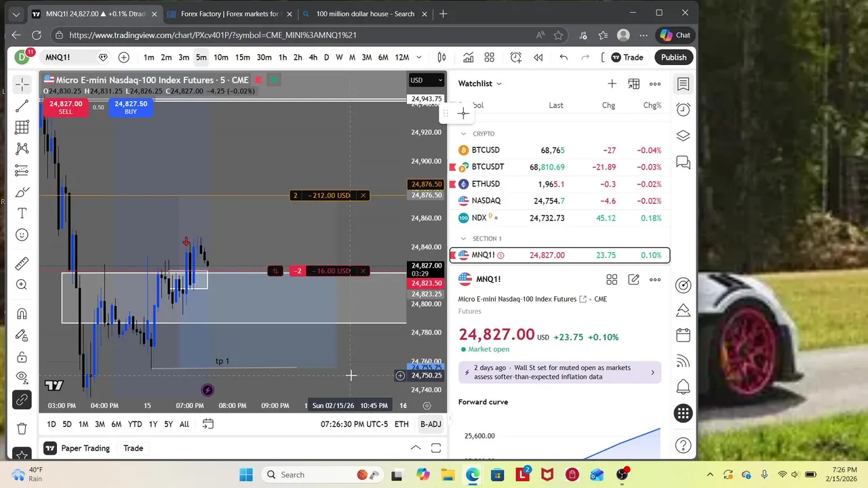Select the brush drawing tool

click(x=22, y=192)
